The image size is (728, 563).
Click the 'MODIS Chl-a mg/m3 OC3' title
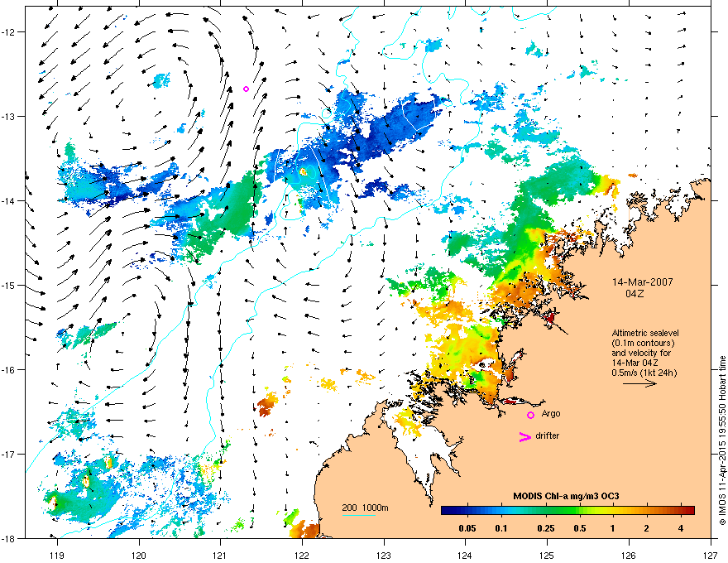pos(566,496)
